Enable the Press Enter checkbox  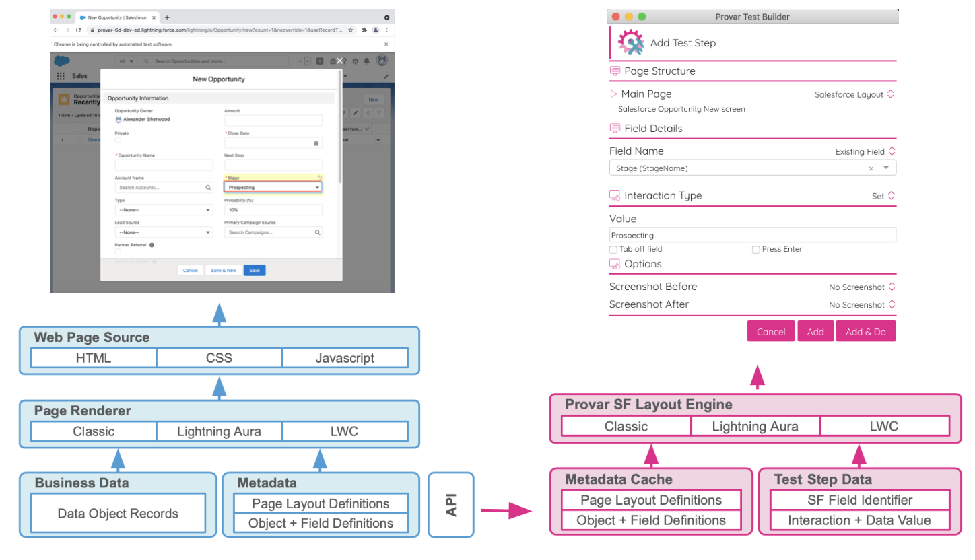(755, 249)
